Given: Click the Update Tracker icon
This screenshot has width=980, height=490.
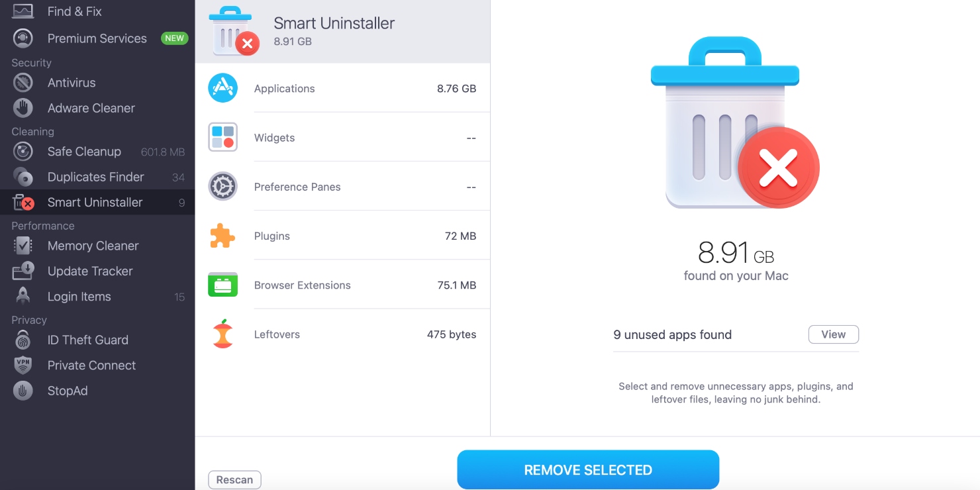Looking at the screenshot, I should (x=23, y=271).
